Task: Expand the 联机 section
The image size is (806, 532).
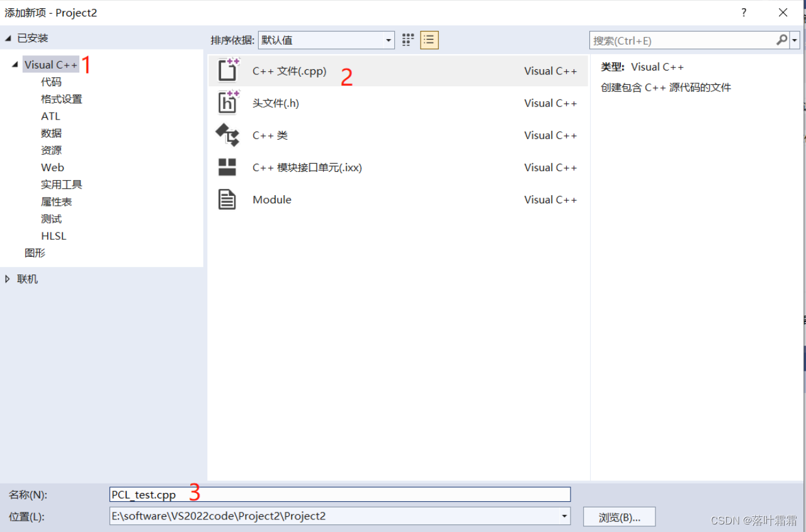Action: coord(8,279)
